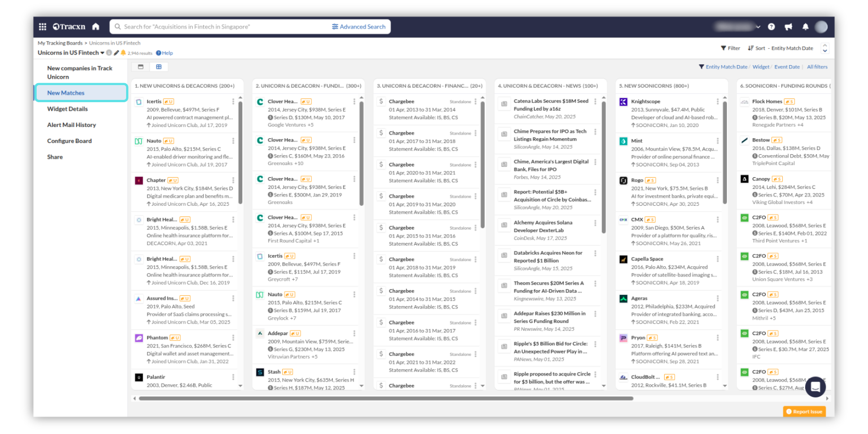Viewport: 868px width, 434px height.
Task: Open Alert Mail History in sidebar
Action: [x=71, y=125]
